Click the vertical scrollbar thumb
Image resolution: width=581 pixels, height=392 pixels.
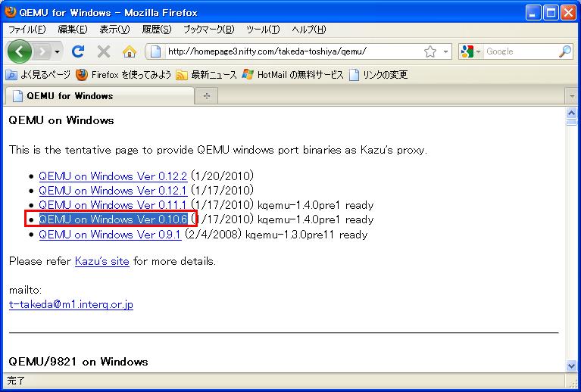[571, 123]
